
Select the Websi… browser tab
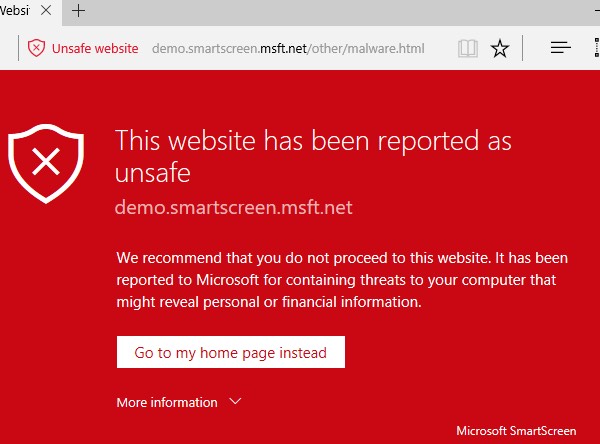pyautogui.click(x=15, y=11)
